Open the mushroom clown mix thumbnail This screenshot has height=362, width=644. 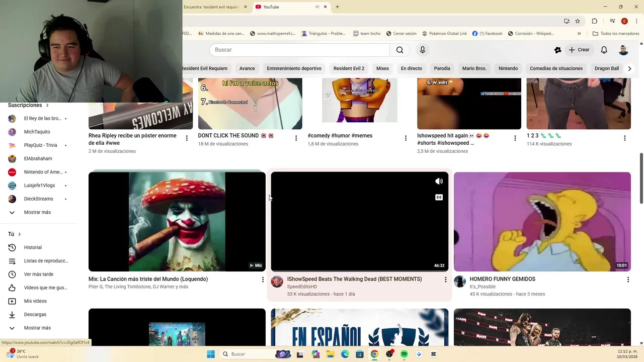[177, 222]
